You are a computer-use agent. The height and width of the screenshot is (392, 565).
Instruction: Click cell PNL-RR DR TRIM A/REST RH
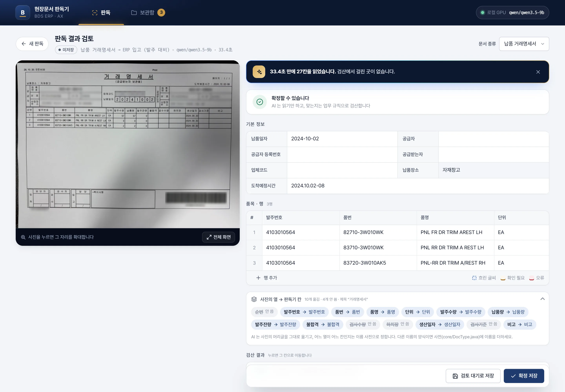tap(455, 263)
